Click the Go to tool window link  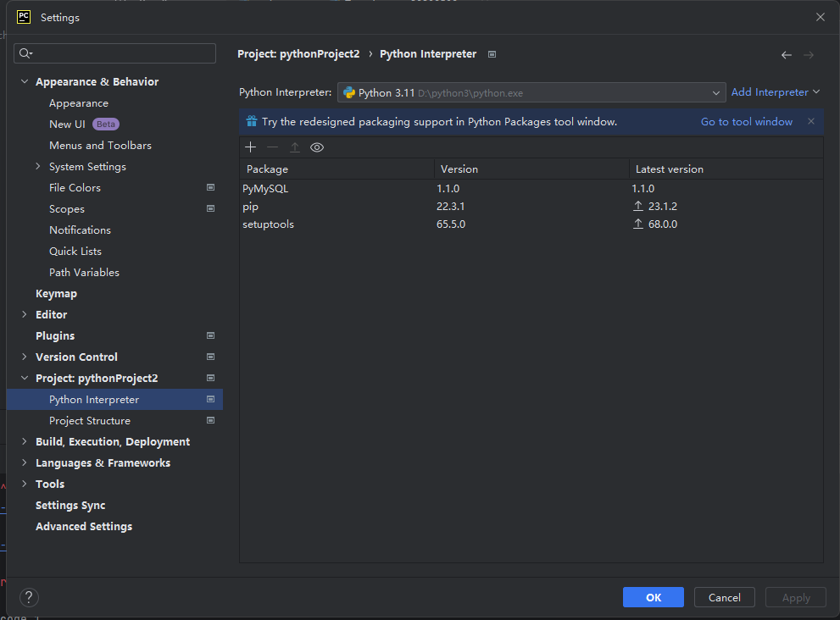746,122
